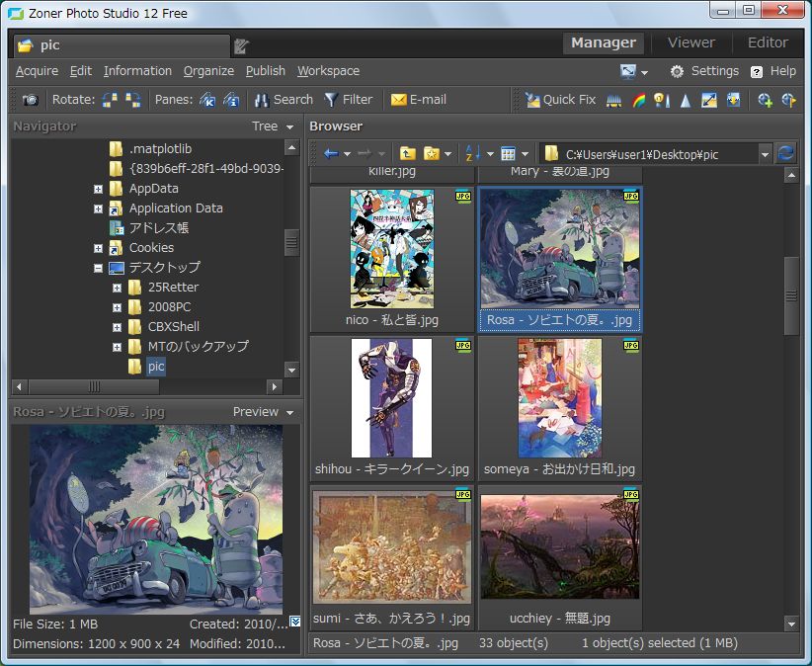Click the last globe icon in toolbar
This screenshot has height=666, width=812.
[788, 100]
